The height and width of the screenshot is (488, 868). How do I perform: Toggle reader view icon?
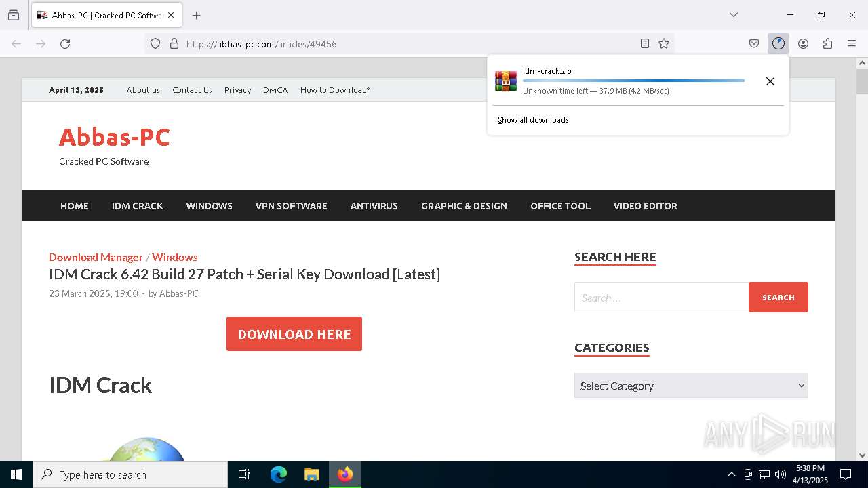tap(645, 43)
